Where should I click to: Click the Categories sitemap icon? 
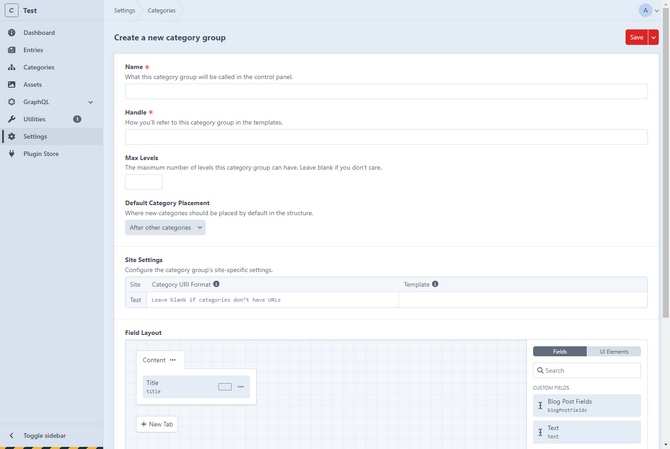pyautogui.click(x=12, y=67)
